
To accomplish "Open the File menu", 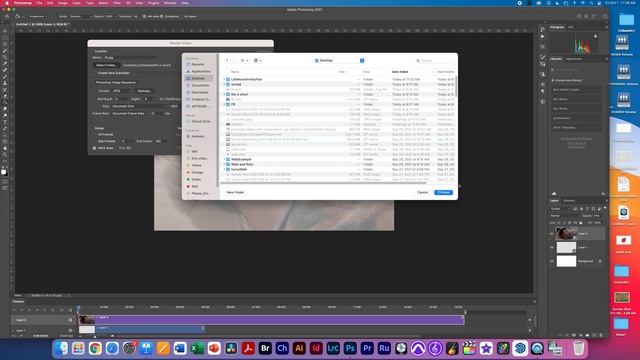I will point(39,3).
